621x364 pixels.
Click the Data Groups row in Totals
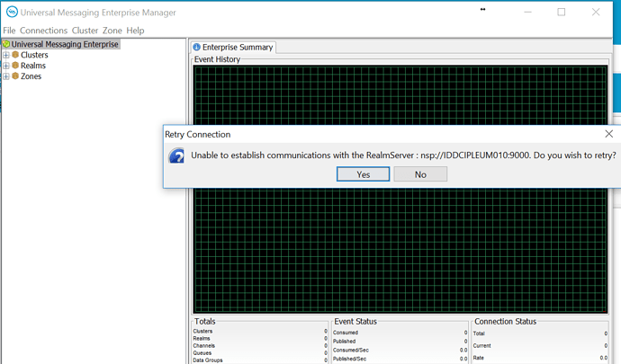[260, 360]
